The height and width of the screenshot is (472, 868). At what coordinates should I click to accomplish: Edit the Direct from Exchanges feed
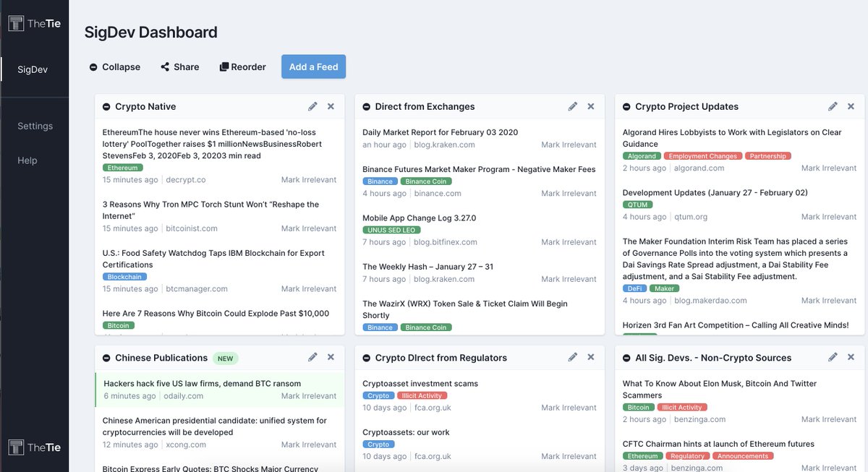pos(573,106)
